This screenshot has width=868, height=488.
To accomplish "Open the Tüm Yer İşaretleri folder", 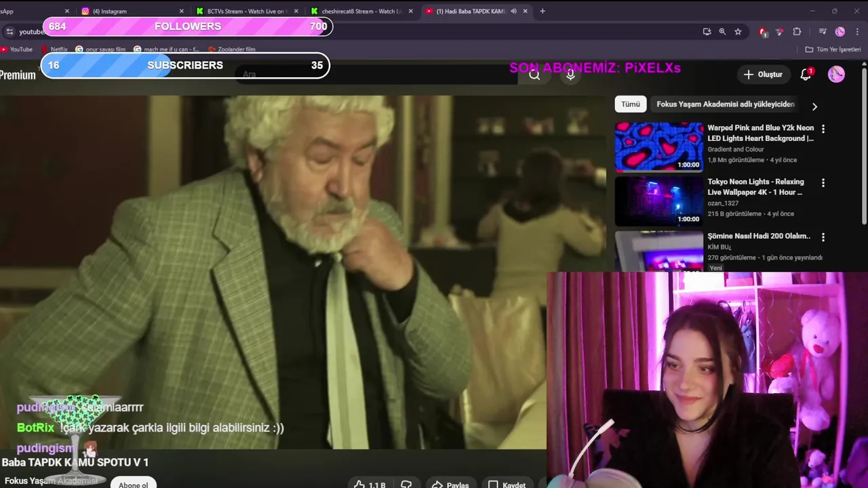I will (x=833, y=49).
